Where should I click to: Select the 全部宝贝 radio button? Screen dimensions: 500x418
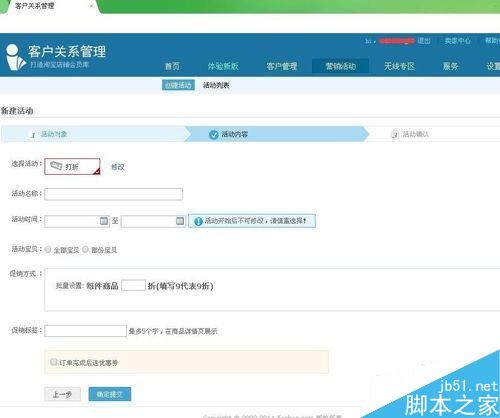tap(48, 249)
